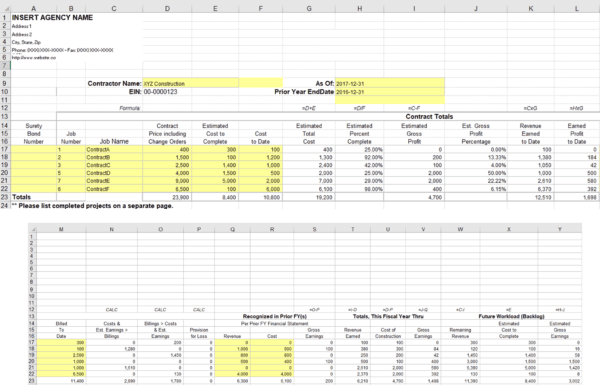Click the 'Formula:' label in row 12
This screenshot has width=600, height=385.
[x=130, y=108]
